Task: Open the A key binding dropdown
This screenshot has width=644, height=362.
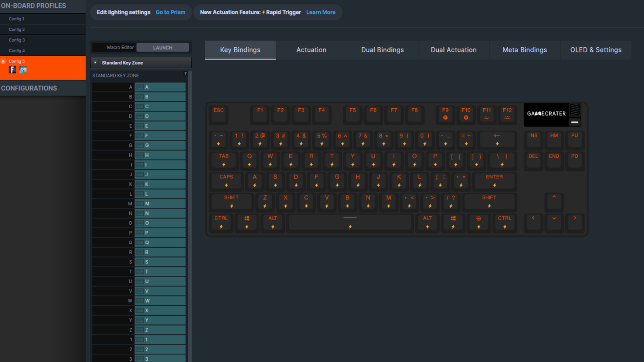Action: (160, 87)
